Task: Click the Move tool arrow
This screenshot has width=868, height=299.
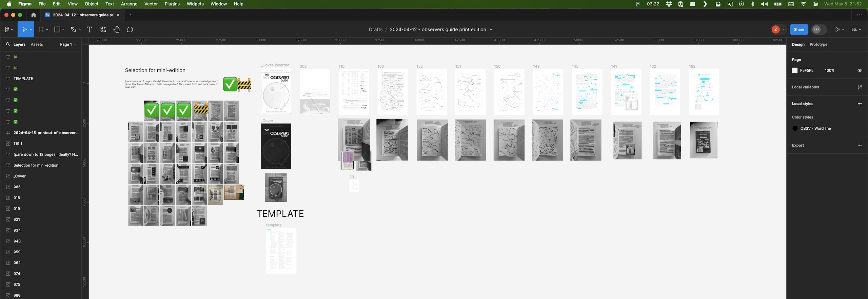Action: coord(24,30)
